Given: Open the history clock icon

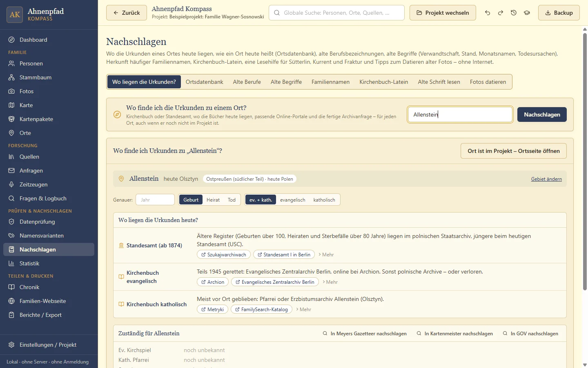Looking at the screenshot, I should (x=514, y=13).
